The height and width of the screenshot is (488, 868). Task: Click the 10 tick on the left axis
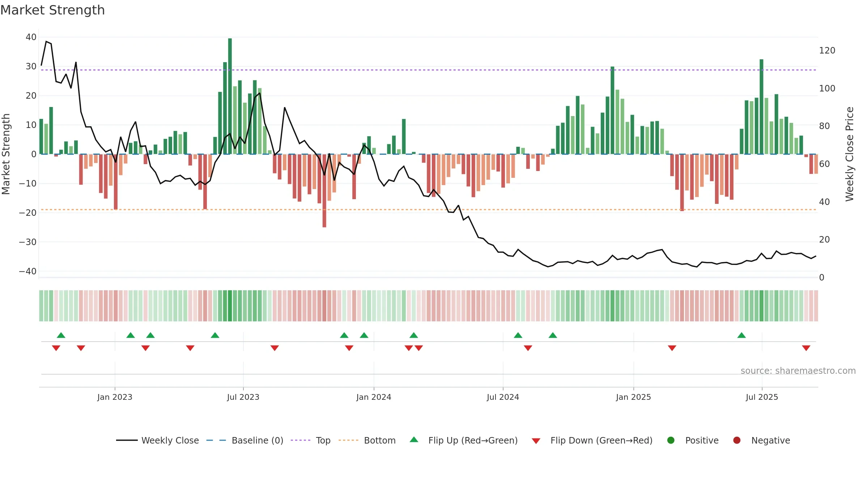point(31,125)
